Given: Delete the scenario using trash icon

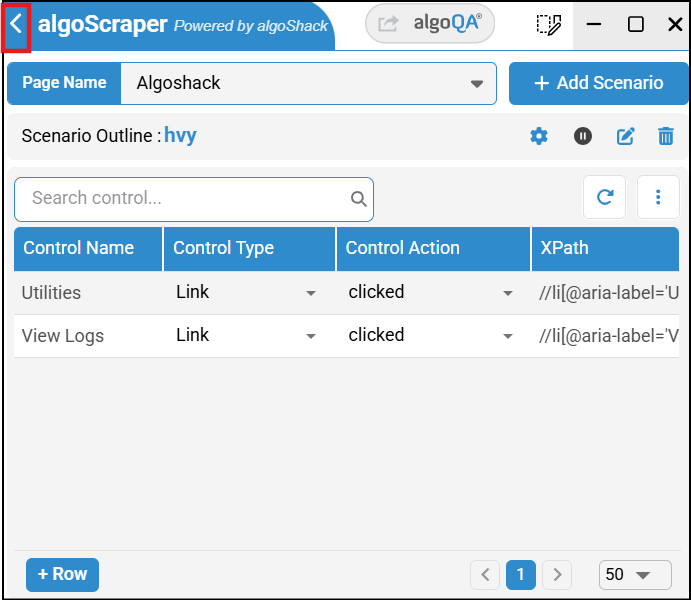Looking at the screenshot, I should click(666, 136).
